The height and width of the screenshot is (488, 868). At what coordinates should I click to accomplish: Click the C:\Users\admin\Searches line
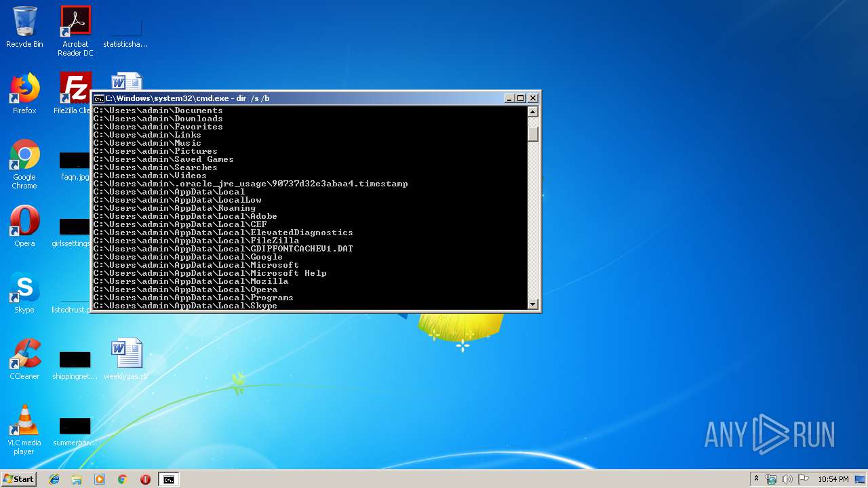pos(155,167)
